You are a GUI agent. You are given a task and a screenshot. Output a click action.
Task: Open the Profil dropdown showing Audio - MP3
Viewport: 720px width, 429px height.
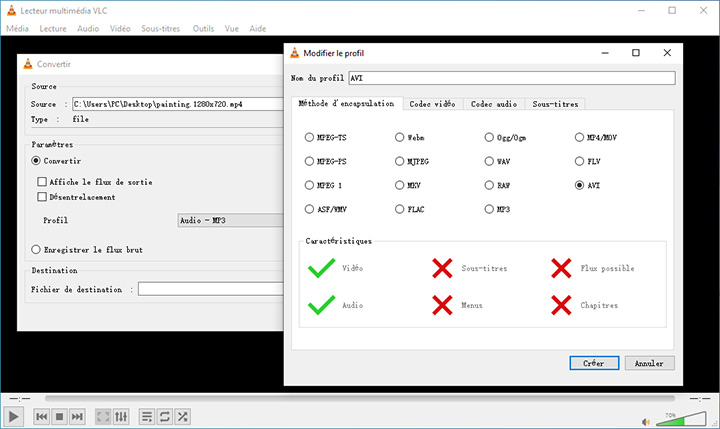tap(231, 220)
